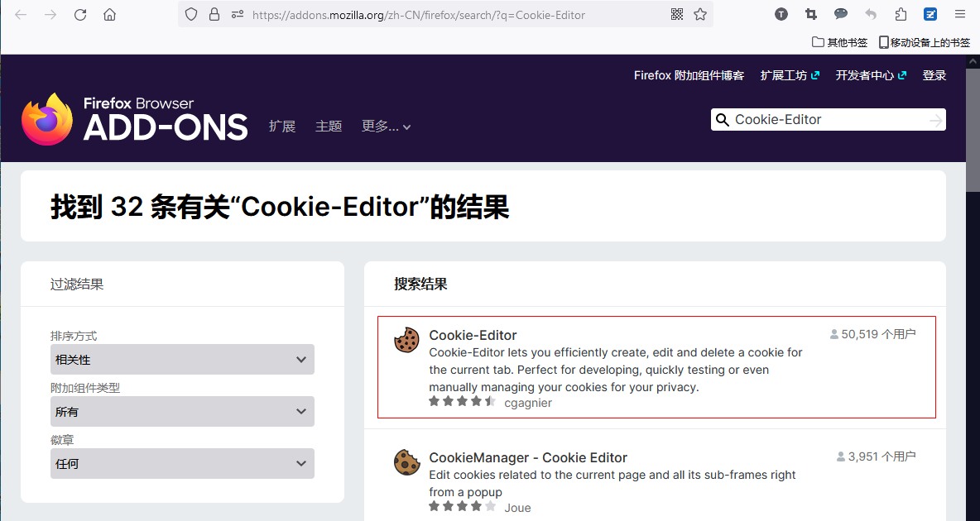Click the 搜索结果 heading
Screen dimensions: 980x521
click(420, 284)
